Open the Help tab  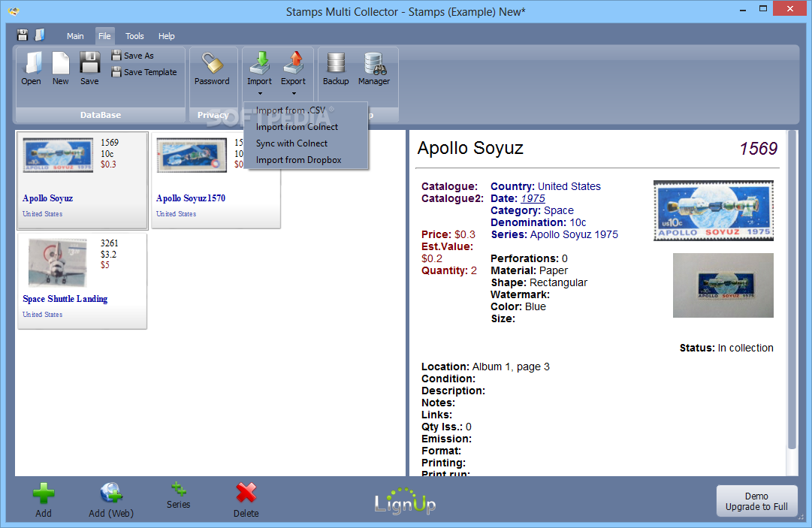tap(166, 36)
